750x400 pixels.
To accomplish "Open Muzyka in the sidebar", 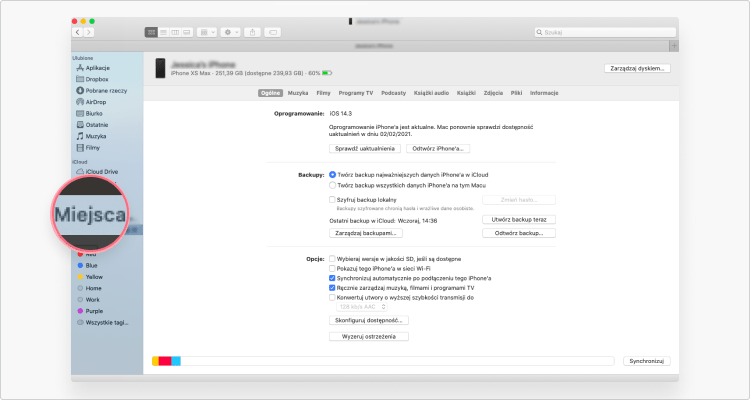I will [x=91, y=136].
